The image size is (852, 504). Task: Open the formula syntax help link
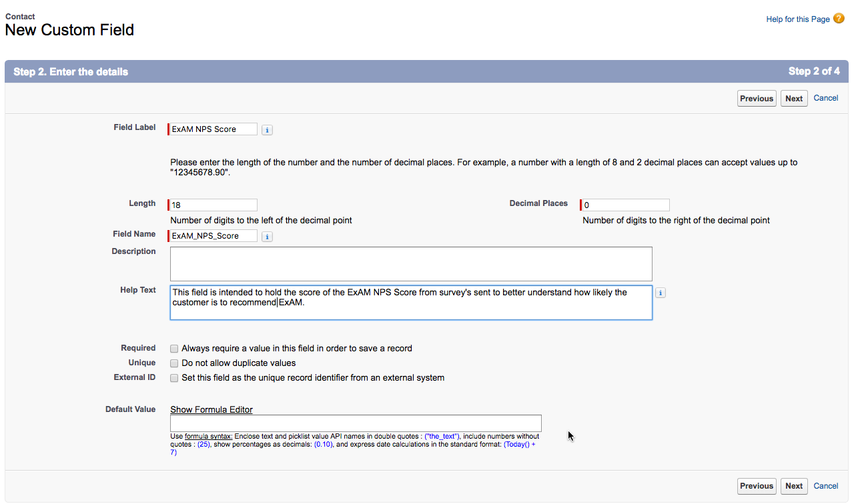click(208, 437)
